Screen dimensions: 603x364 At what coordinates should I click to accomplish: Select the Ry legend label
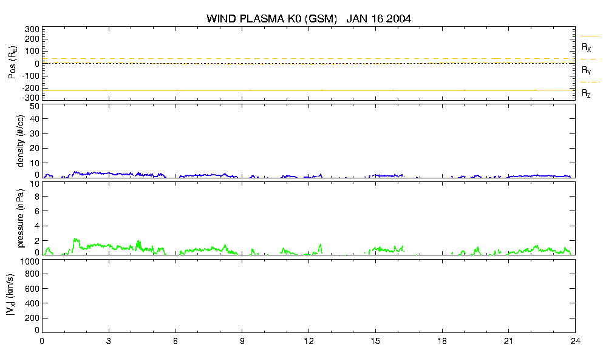pos(586,70)
